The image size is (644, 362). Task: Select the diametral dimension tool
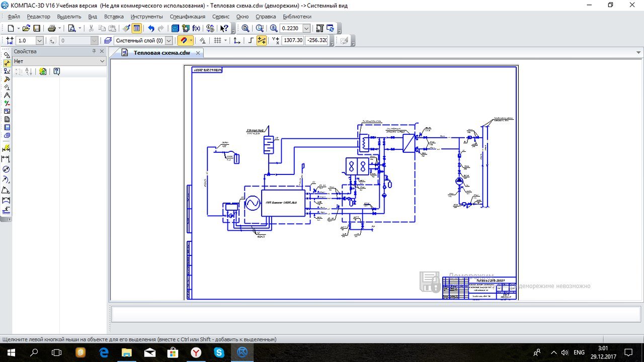(7, 169)
